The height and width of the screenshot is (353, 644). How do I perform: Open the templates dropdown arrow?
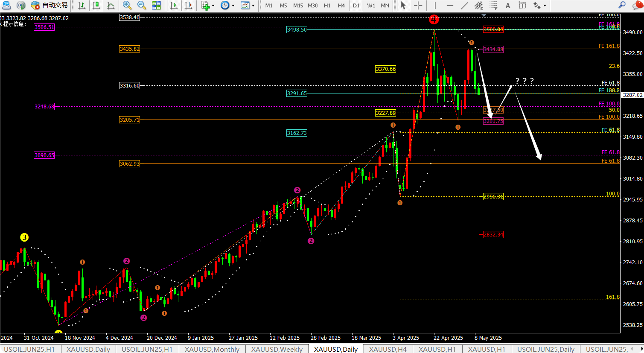click(253, 6)
